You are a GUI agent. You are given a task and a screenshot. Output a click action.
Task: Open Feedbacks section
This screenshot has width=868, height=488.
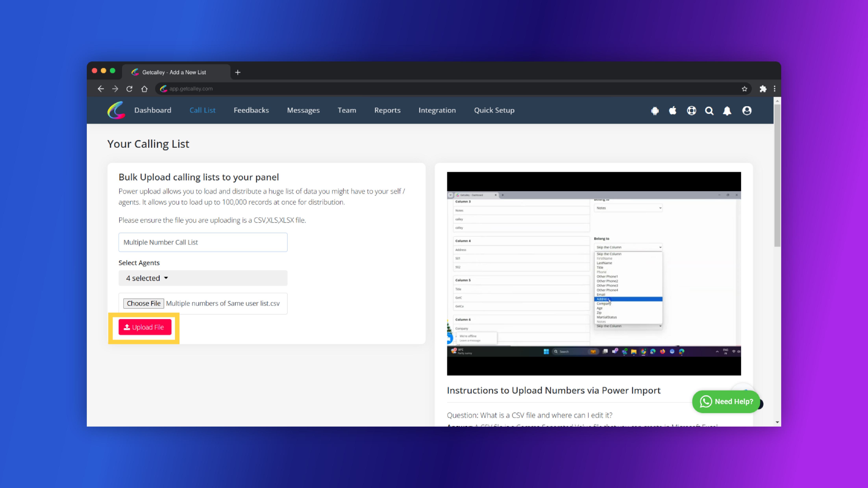point(251,110)
